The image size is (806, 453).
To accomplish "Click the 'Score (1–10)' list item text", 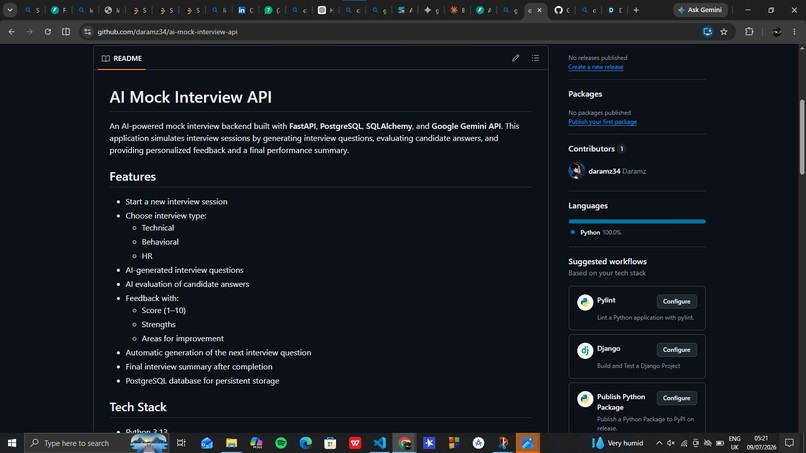I will [163, 311].
